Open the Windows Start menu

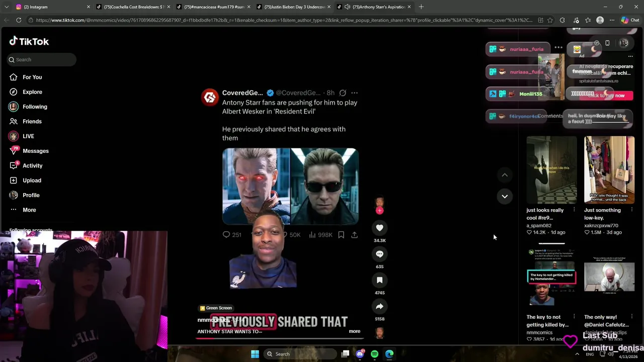point(255,354)
